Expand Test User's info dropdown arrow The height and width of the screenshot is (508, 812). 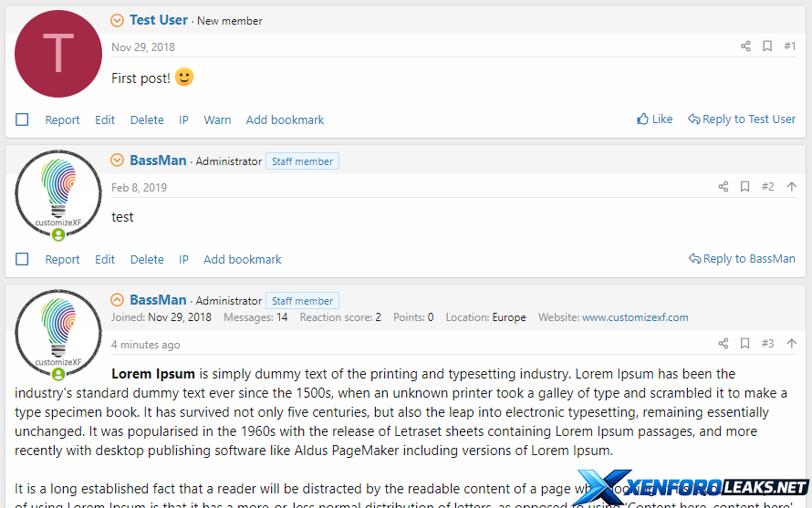point(117,20)
